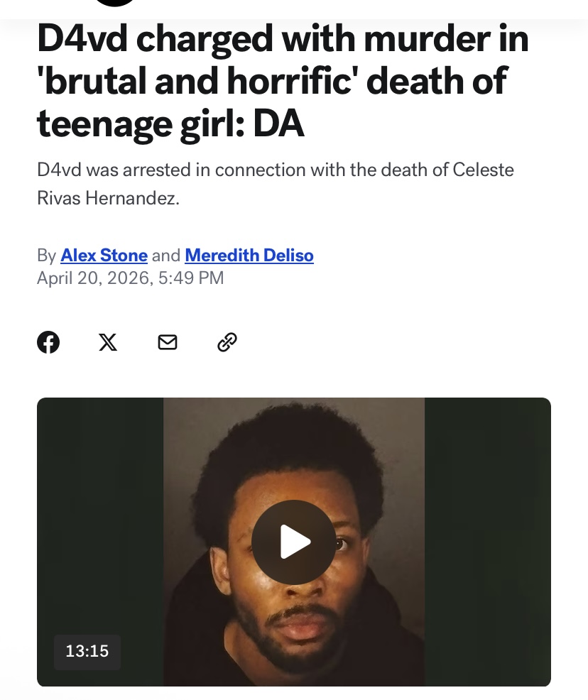Play the D4vd news video
Viewport: 588px width, 700px height.
tap(294, 542)
